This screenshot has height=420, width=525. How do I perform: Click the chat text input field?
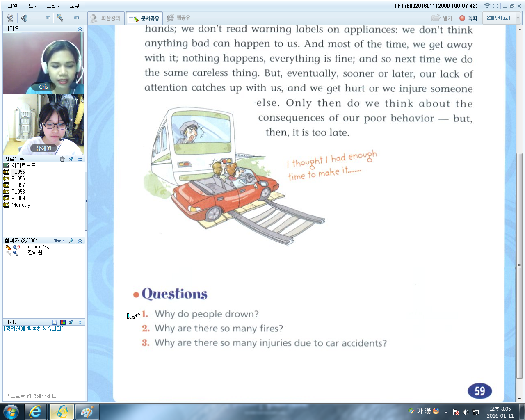click(43, 396)
